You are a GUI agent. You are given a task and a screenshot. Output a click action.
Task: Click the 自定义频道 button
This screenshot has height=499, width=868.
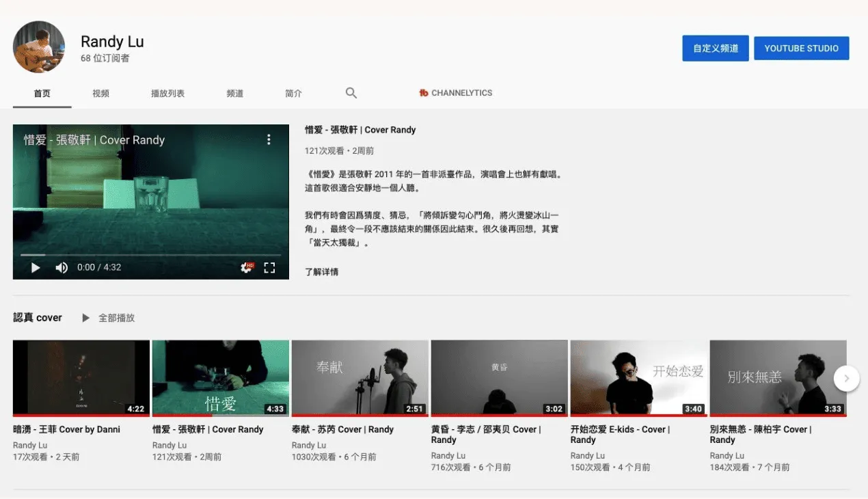point(715,49)
